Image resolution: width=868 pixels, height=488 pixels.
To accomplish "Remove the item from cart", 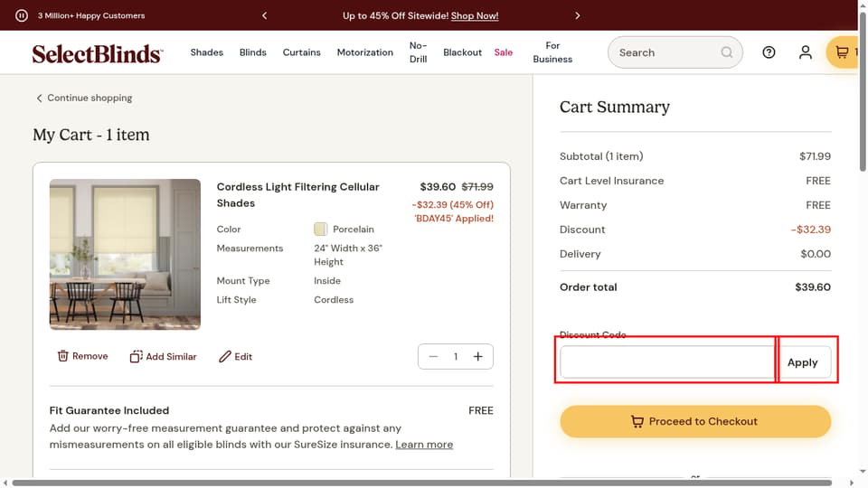I will click(x=82, y=356).
